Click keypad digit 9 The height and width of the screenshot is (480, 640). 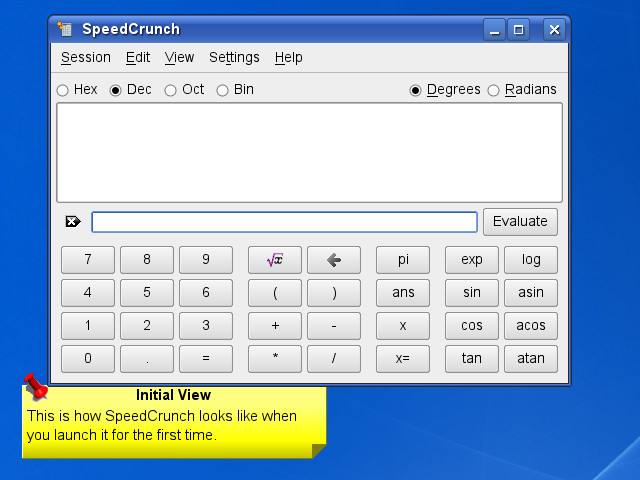click(206, 260)
